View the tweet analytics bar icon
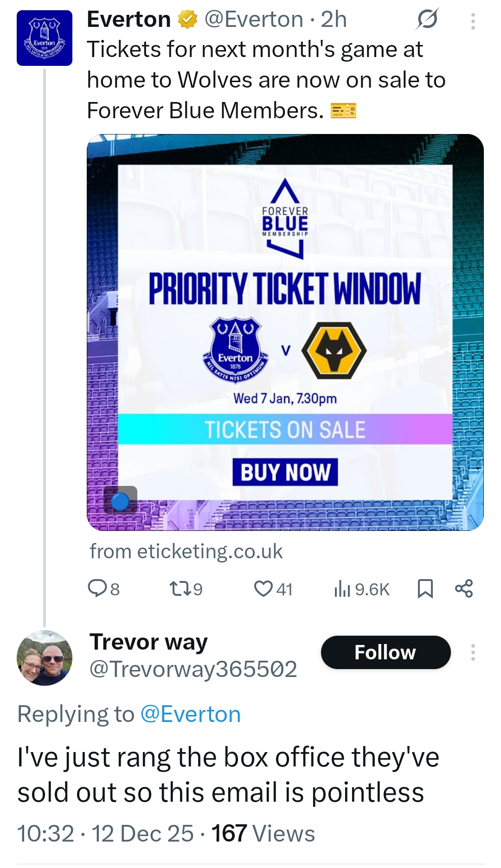This screenshot has width=501, height=868. point(342,589)
